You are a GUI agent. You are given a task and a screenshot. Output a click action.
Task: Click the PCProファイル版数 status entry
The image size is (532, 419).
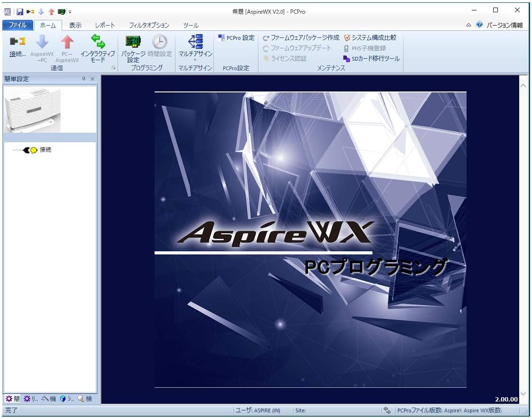click(x=429, y=410)
